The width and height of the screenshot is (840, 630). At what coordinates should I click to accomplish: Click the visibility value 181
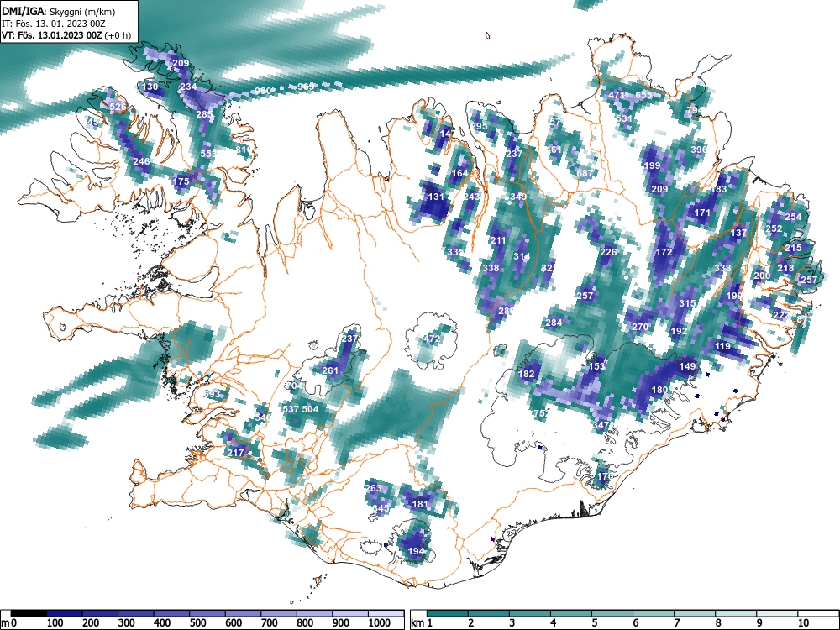421,503
